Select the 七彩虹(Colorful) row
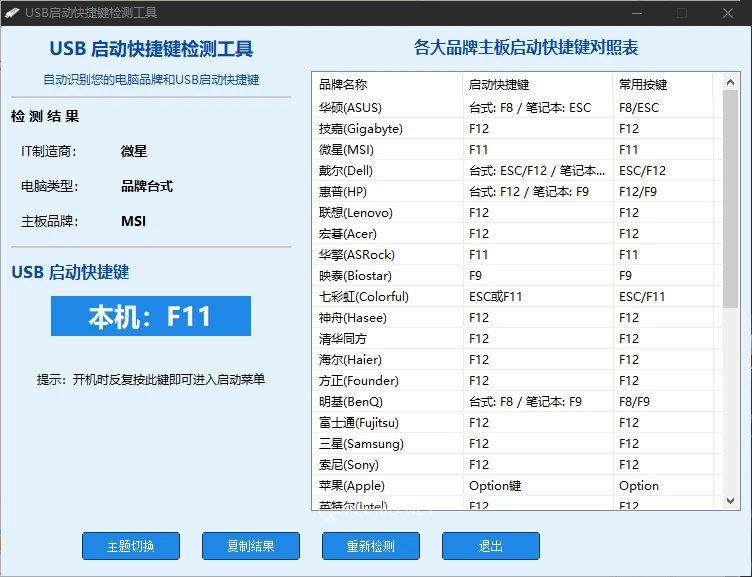752x577 pixels. coord(517,296)
